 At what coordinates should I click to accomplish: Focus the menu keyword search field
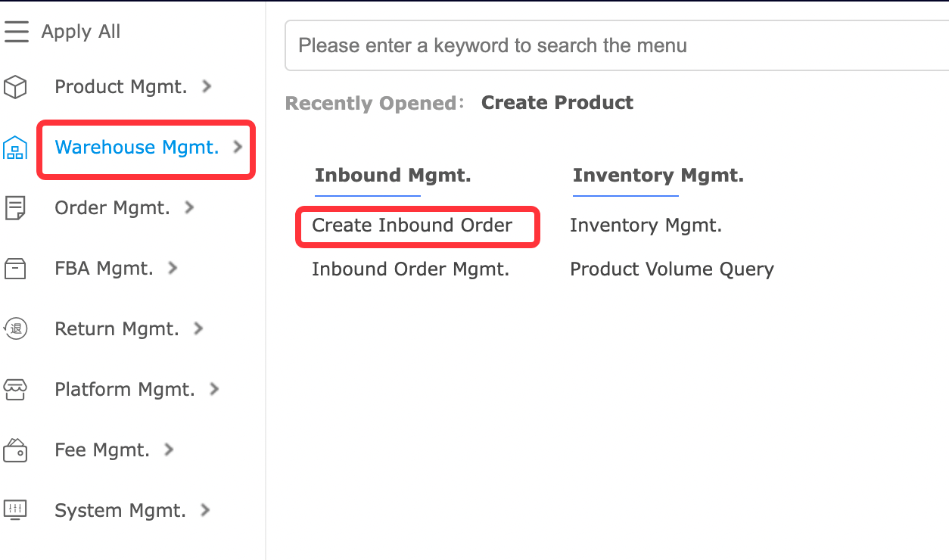point(605,45)
